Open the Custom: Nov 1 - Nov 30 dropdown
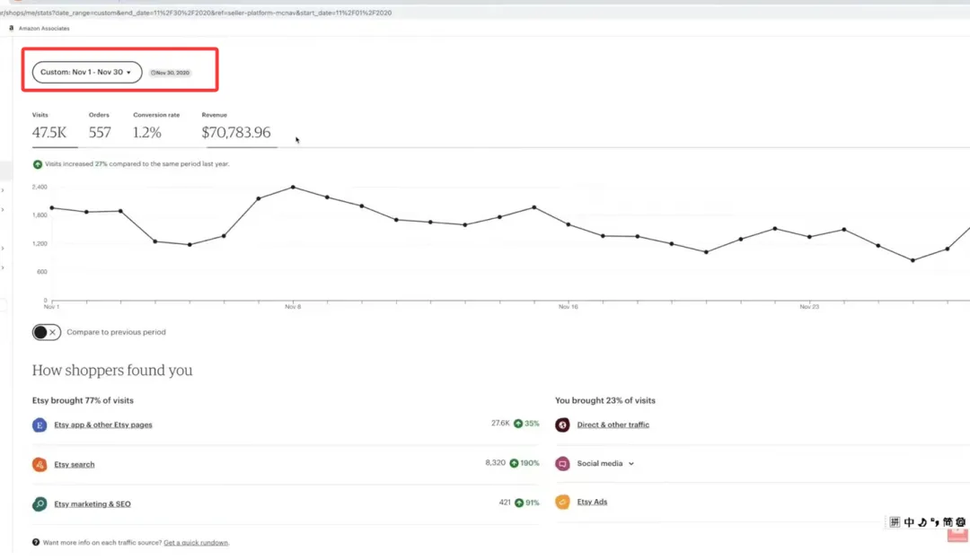Image resolution: width=970 pixels, height=560 pixels. coord(86,73)
